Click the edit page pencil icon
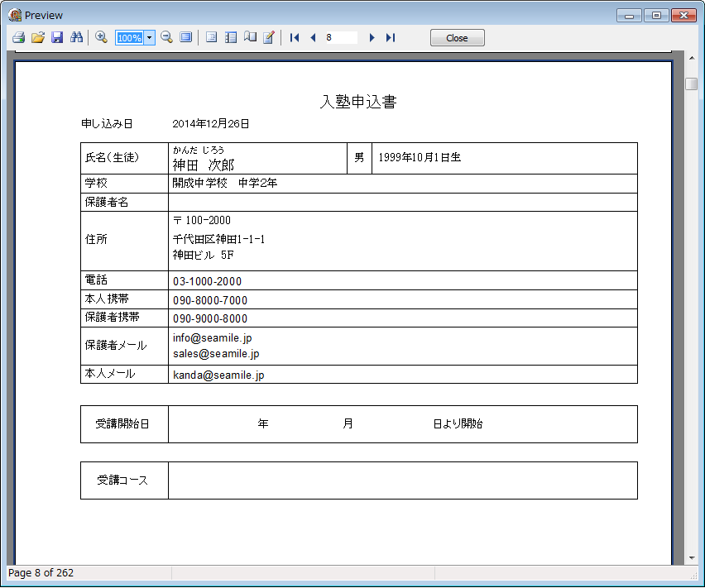 (269, 38)
